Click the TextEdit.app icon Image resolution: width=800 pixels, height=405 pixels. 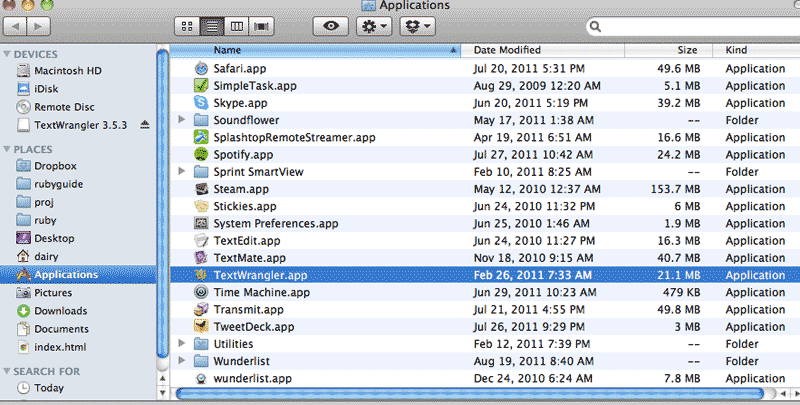click(x=201, y=241)
